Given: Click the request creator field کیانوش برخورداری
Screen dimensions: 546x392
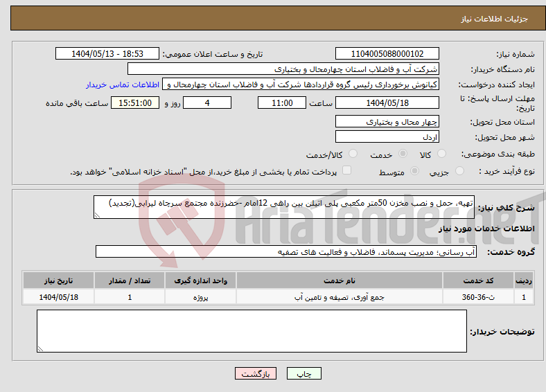Looking at the screenshot, I should point(301,84).
